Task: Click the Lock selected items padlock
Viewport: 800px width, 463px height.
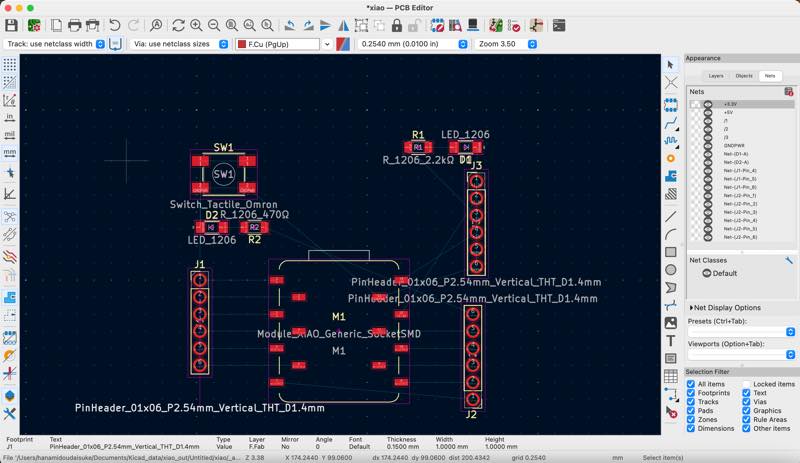Action: click(x=397, y=26)
